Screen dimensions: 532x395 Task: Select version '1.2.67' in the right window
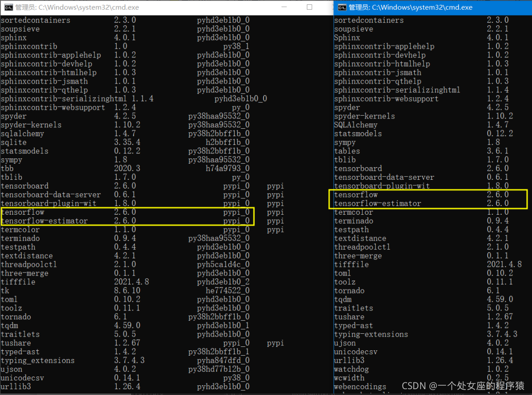pyautogui.click(x=500, y=317)
